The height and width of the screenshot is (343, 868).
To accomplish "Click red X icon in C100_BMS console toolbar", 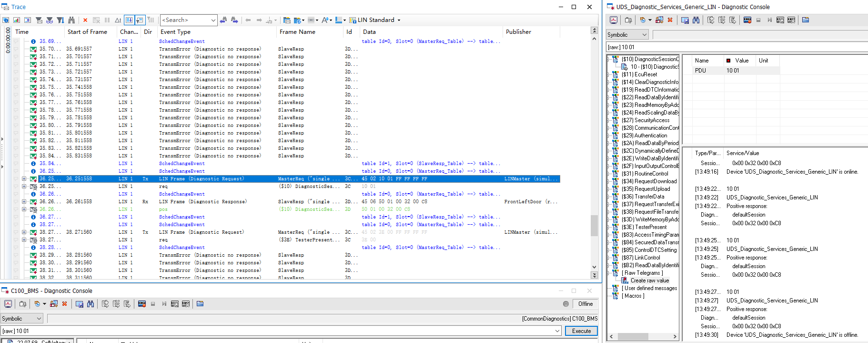I will [65, 304].
